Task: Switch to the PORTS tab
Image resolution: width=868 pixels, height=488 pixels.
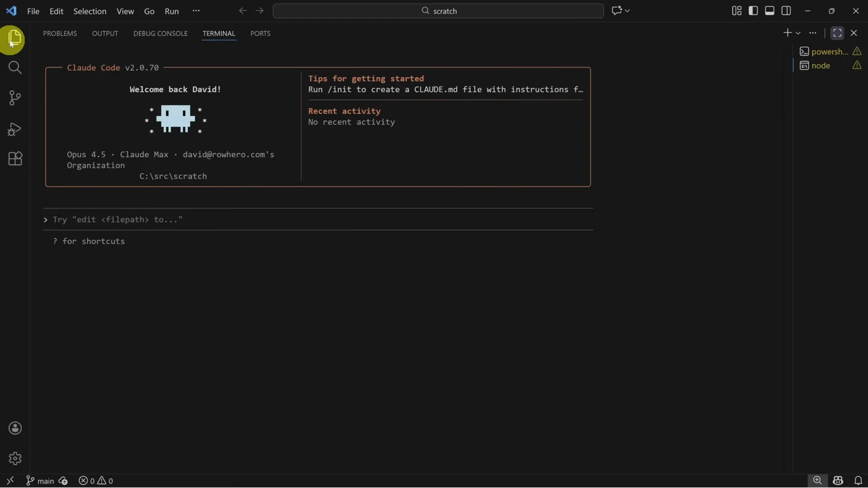Action: (x=260, y=34)
